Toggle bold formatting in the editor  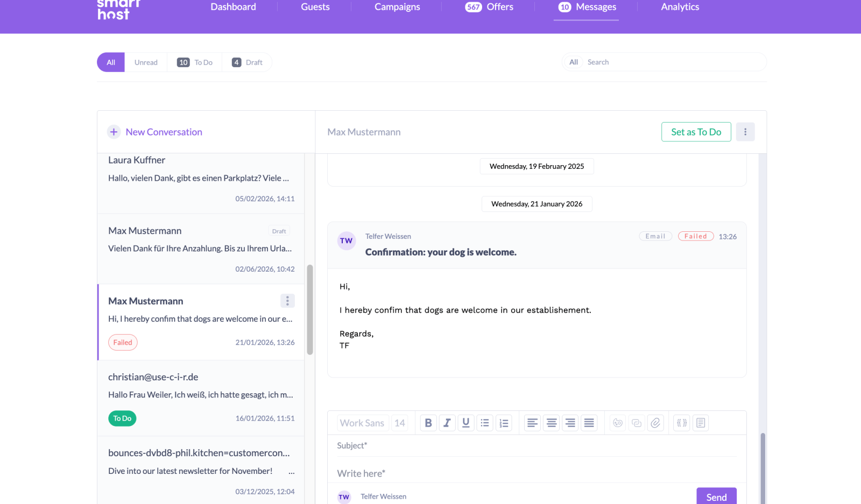click(428, 423)
